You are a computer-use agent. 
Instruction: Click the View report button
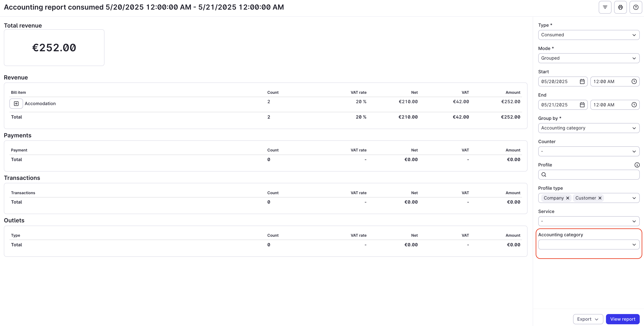622,319
